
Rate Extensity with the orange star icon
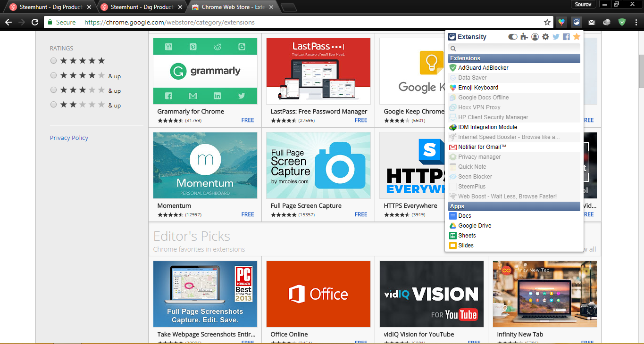click(x=577, y=37)
